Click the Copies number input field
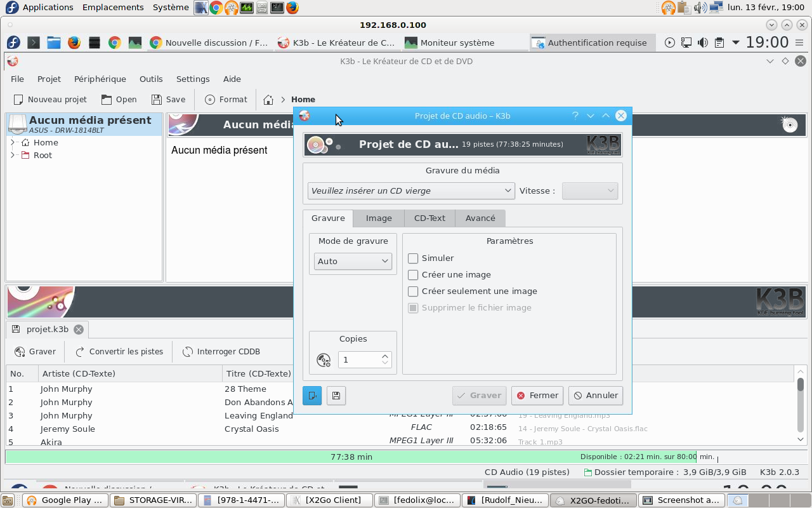The width and height of the screenshot is (812, 508). [x=359, y=360]
